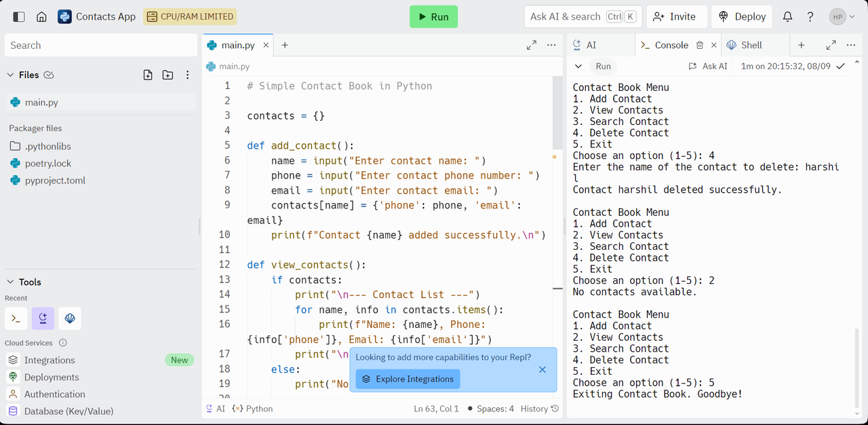The width and height of the screenshot is (868, 425).
Task: Switch to the AI tab
Action: point(585,45)
